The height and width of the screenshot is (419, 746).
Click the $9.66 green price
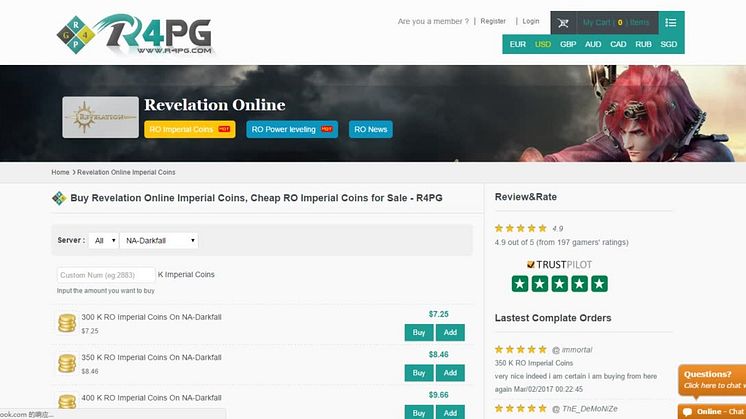[x=439, y=395]
